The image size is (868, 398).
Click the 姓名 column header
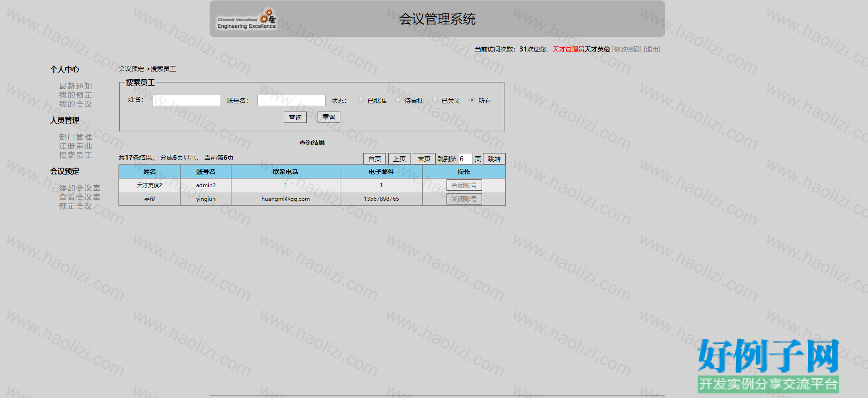150,172
